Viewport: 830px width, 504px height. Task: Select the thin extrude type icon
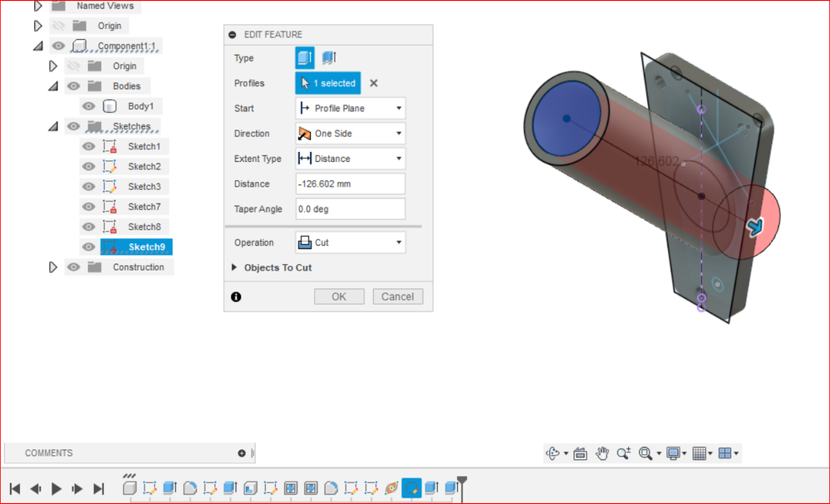click(329, 57)
